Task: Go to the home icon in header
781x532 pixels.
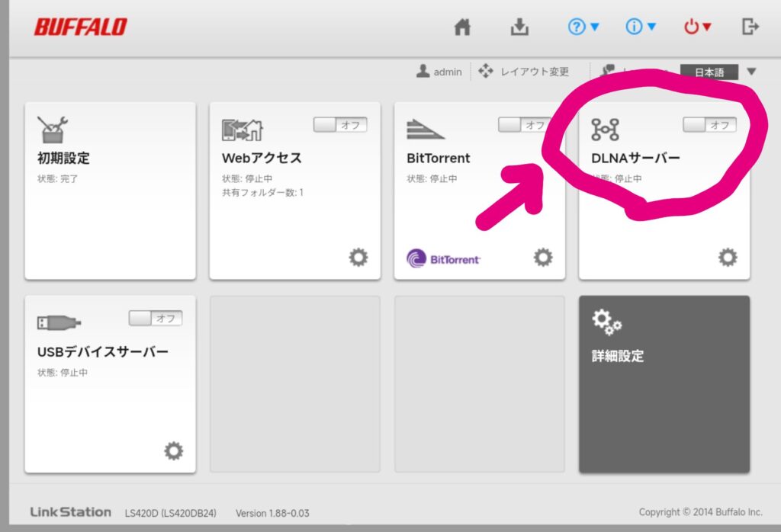Action: coord(462,27)
